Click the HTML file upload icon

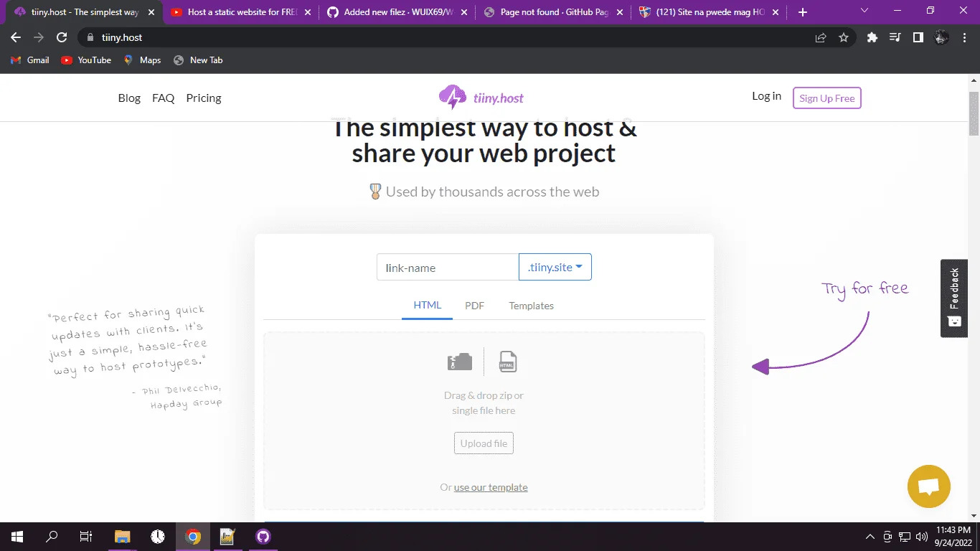[x=508, y=362]
